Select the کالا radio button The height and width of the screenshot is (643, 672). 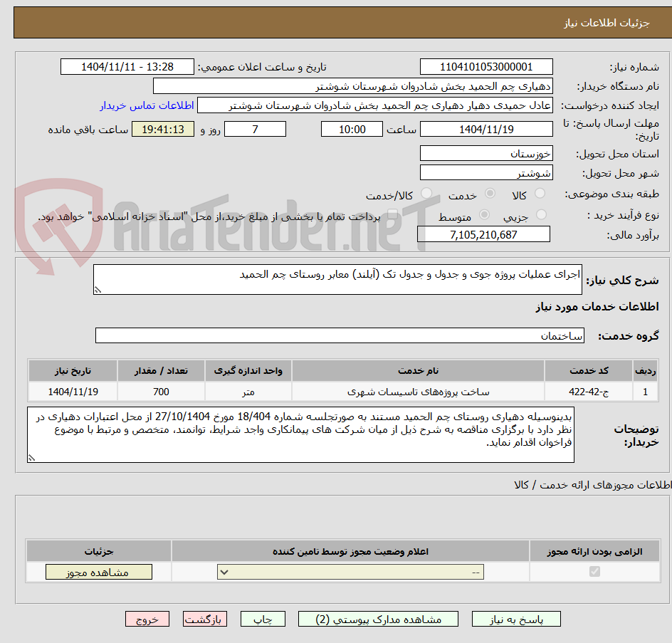point(540,194)
